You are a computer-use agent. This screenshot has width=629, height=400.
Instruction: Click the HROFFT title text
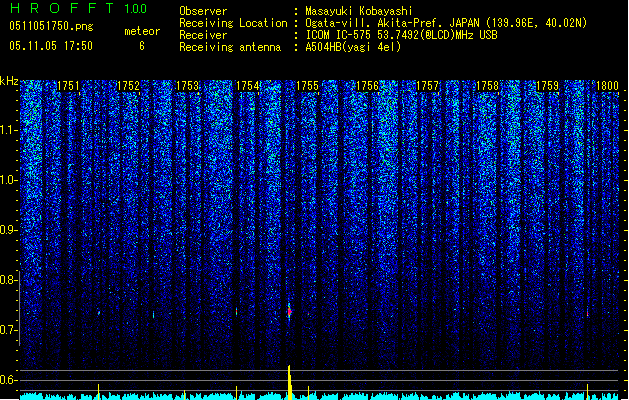pos(62,8)
